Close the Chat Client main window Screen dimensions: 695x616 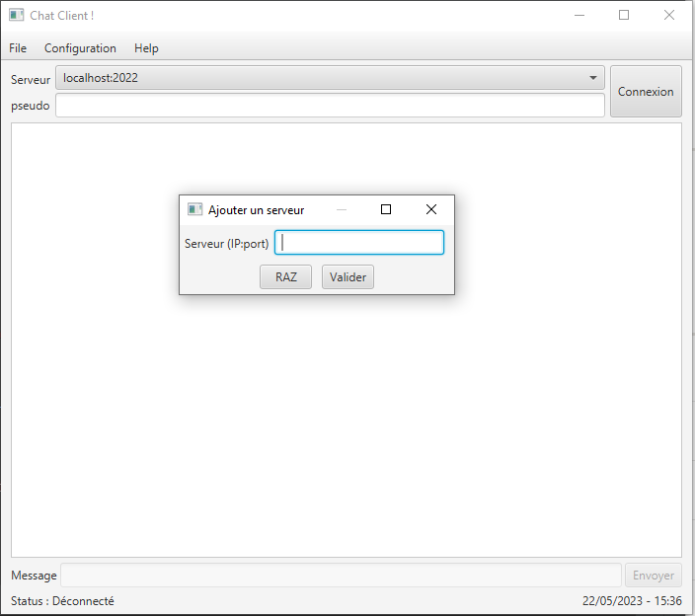coord(669,15)
